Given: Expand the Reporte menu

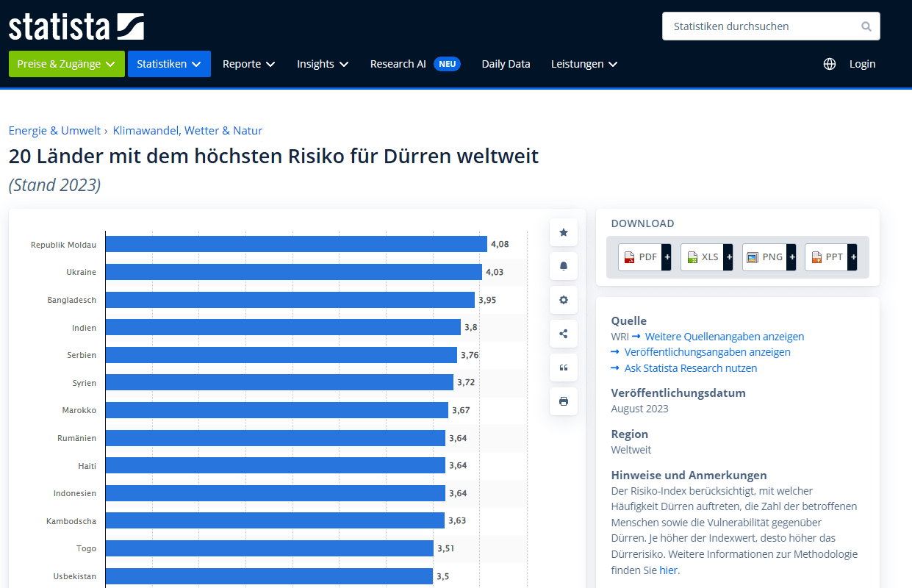Looking at the screenshot, I should click(249, 64).
